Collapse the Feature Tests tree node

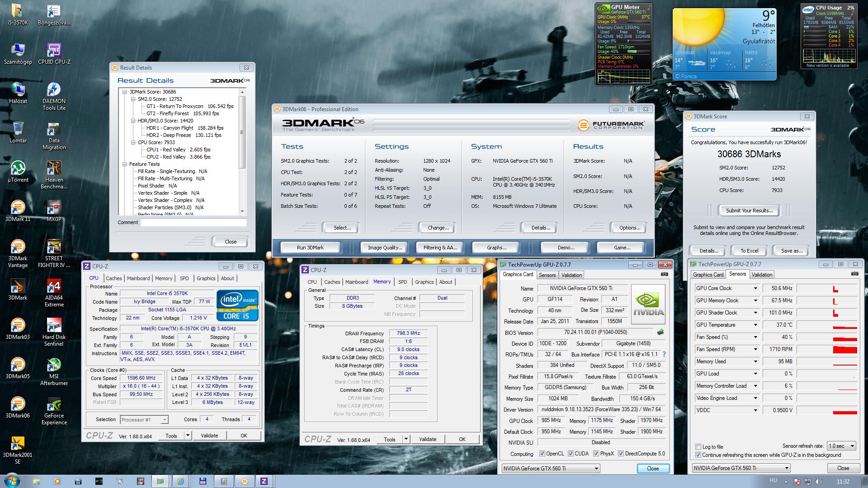pyautogui.click(x=125, y=164)
